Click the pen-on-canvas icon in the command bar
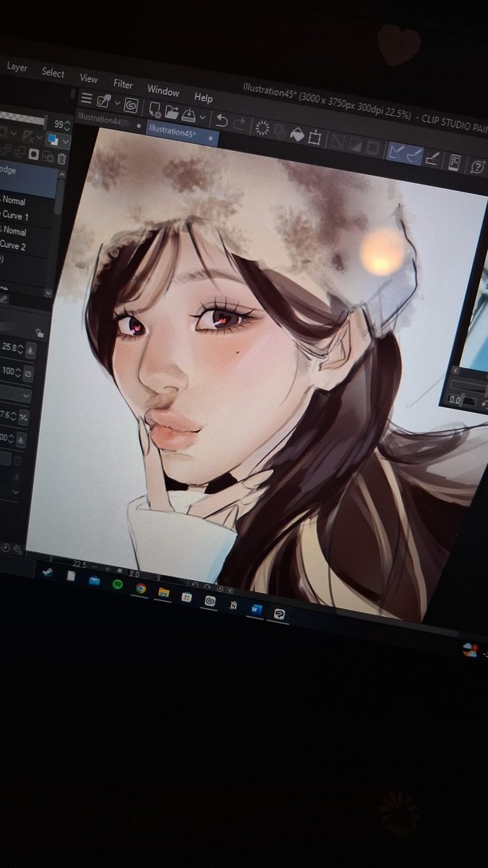Image resolution: width=488 pixels, height=868 pixels. [x=103, y=101]
